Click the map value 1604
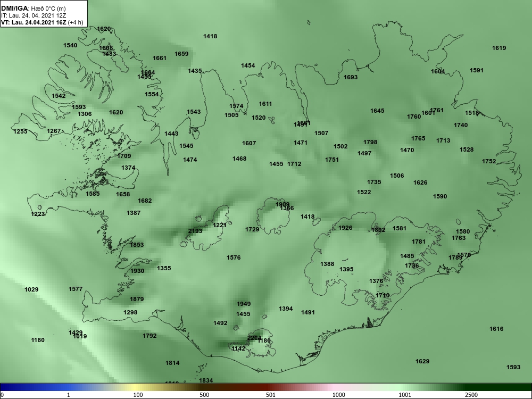This screenshot has width=532, height=399. 438,72
